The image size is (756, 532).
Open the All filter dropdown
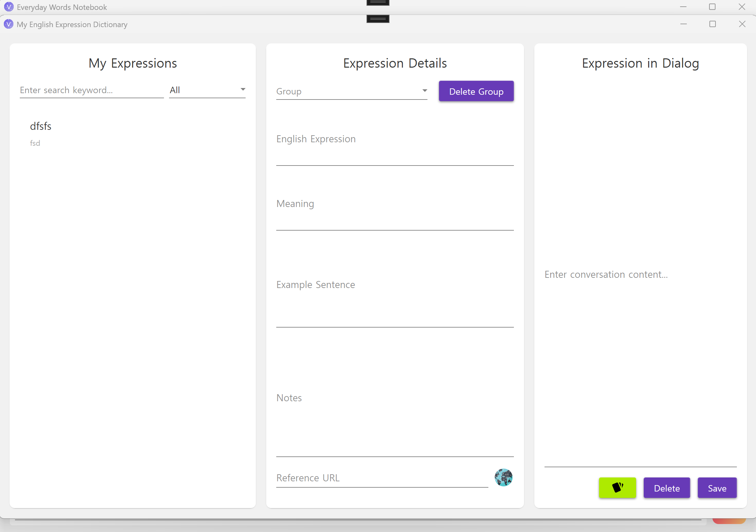point(207,90)
